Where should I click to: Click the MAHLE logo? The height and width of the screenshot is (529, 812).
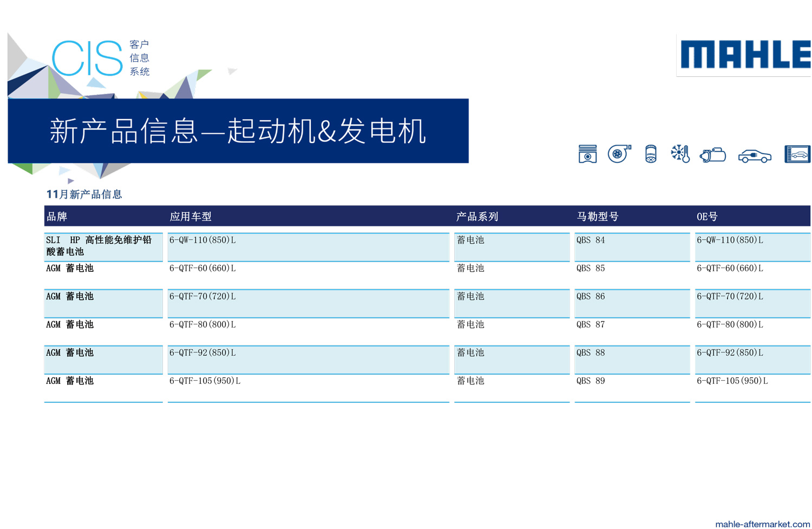click(x=745, y=54)
